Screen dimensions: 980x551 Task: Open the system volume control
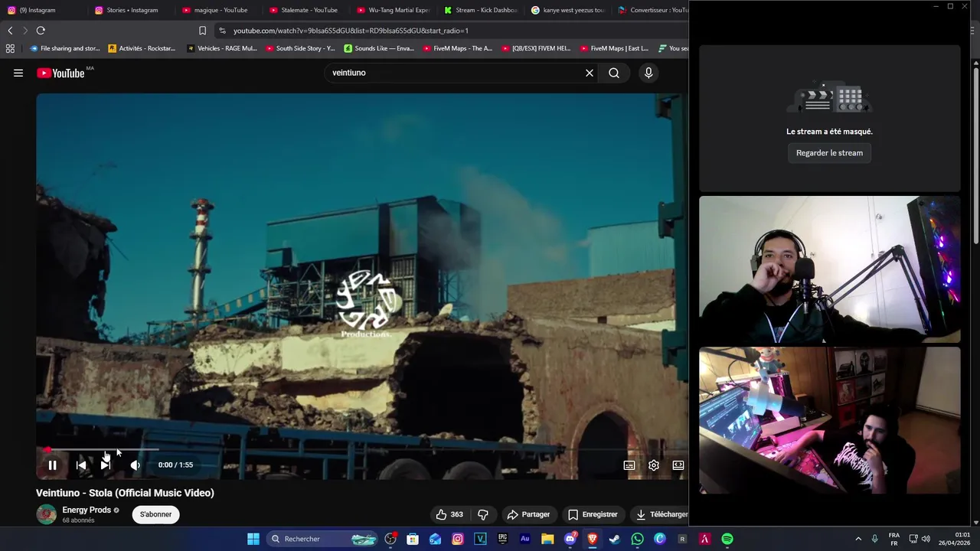(926, 539)
